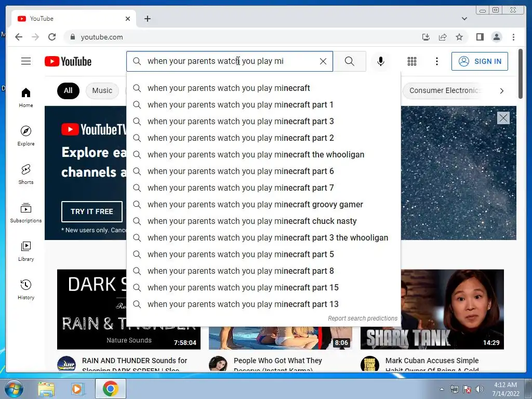Screen dimensions: 532x399
Task: Select the Consumer Electronics chip
Action: click(x=444, y=90)
